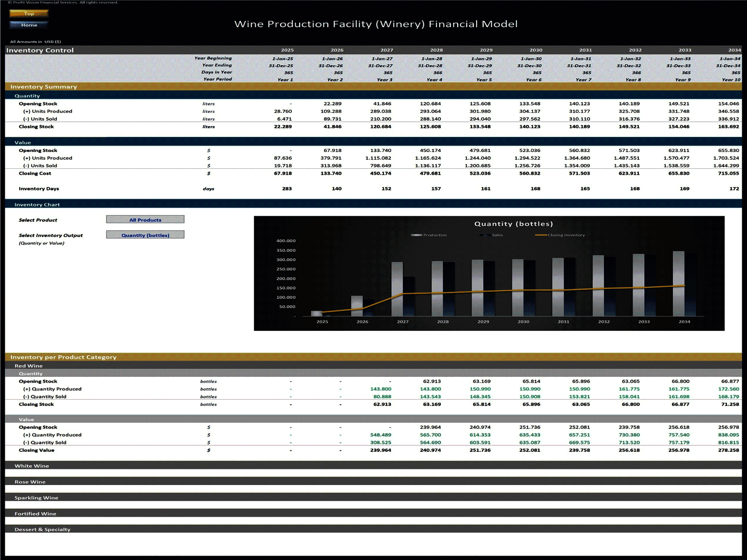Click the Year Period row label
Screen dimensions: 747x560
(217, 79)
